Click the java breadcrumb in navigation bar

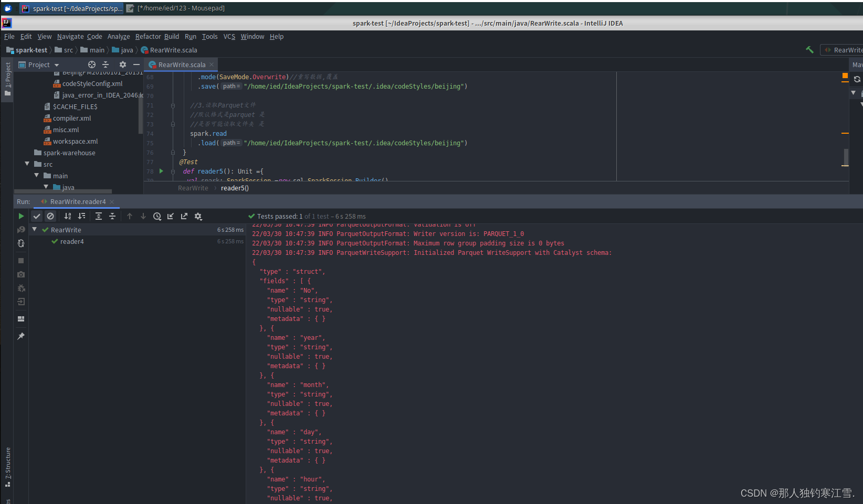click(122, 50)
